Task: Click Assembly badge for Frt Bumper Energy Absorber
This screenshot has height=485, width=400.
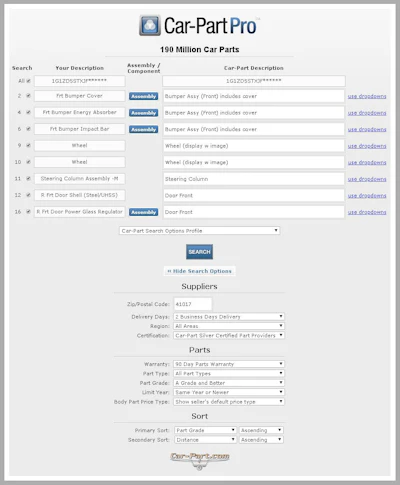Action: 144,113
